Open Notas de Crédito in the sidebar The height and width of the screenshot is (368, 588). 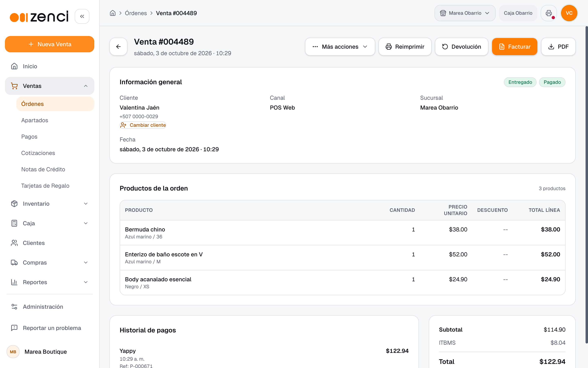coord(55,169)
